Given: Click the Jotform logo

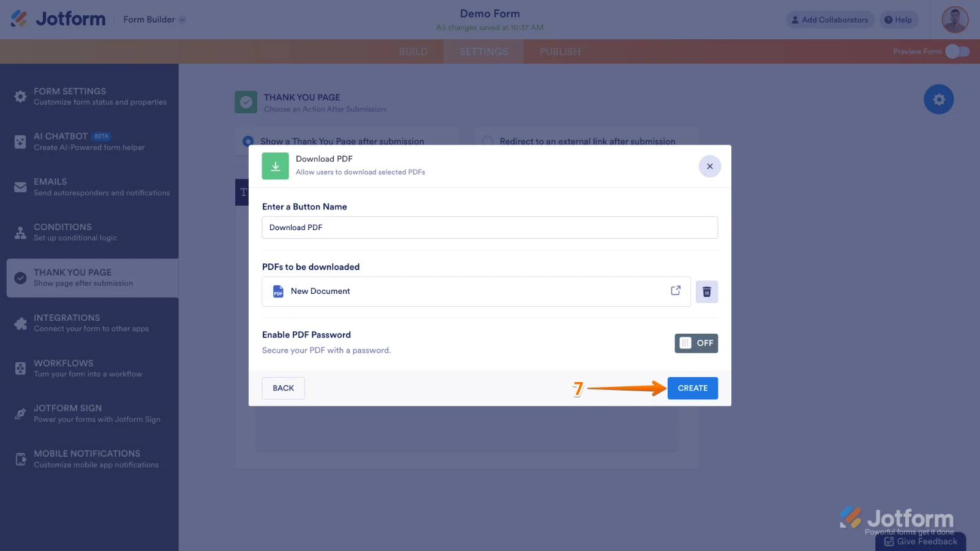Looking at the screenshot, I should (58, 19).
